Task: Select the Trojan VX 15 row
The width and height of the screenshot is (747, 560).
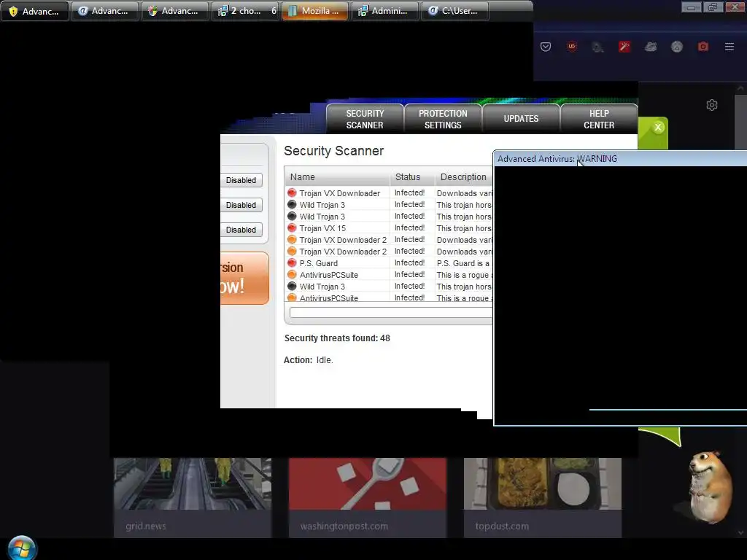Action: coord(389,228)
